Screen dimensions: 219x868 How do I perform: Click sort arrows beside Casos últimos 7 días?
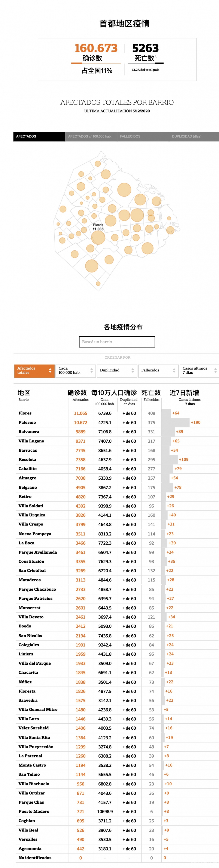pyautogui.click(x=215, y=370)
